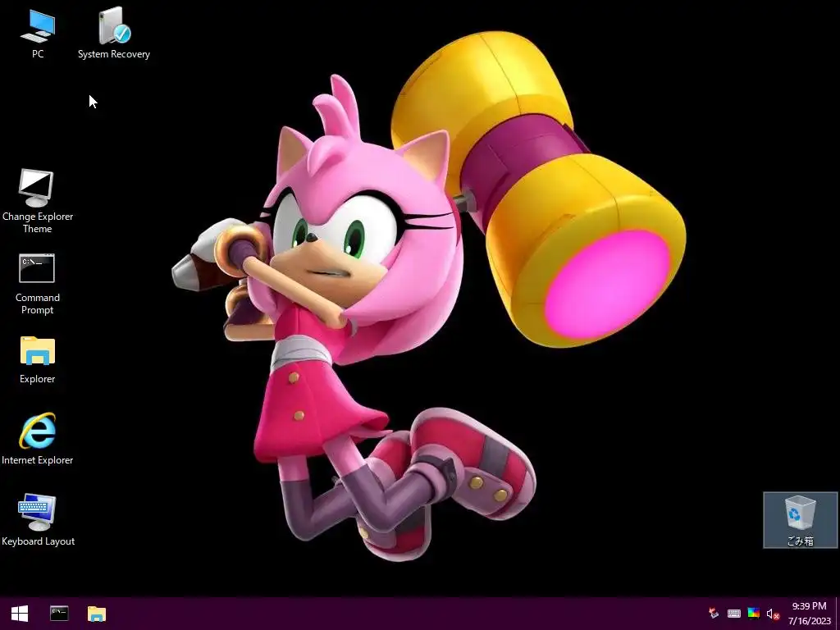Viewport: 840px width, 630px height.
Task: Click the rainbow color display tray icon
Action: 753,614
